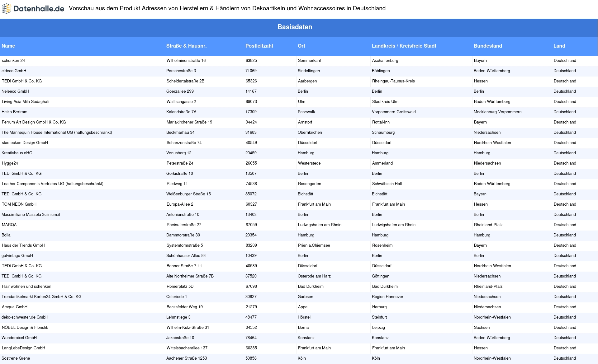Click the Bolia name cell

tap(6, 235)
